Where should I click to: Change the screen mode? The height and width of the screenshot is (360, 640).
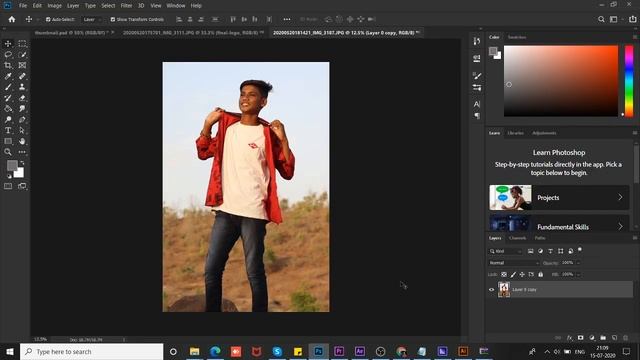click(22, 186)
